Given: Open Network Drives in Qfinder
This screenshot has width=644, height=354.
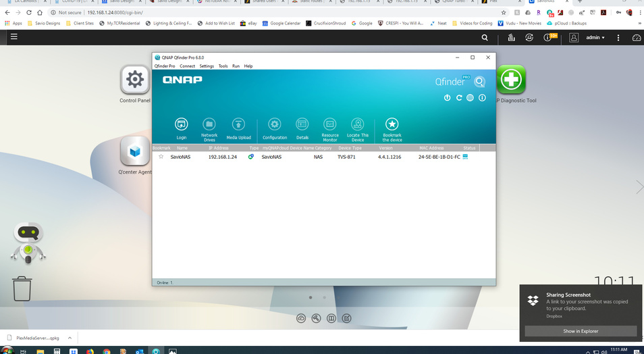Looking at the screenshot, I should click(209, 124).
